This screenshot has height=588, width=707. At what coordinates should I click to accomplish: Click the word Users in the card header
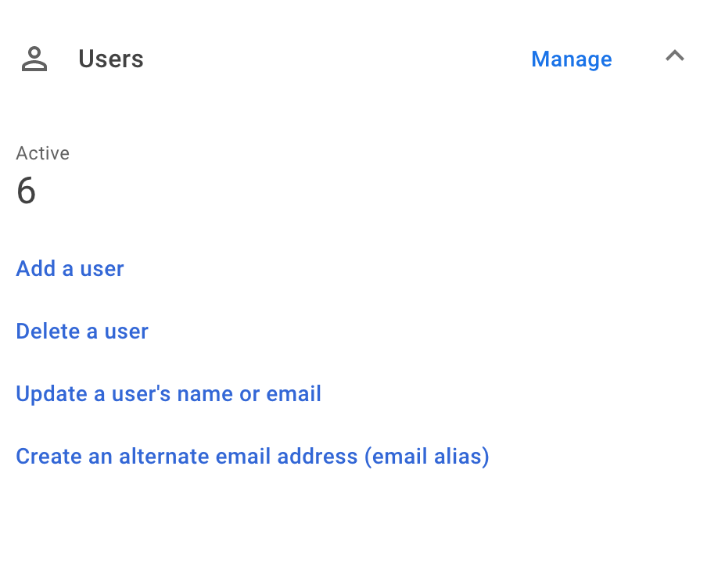[111, 59]
